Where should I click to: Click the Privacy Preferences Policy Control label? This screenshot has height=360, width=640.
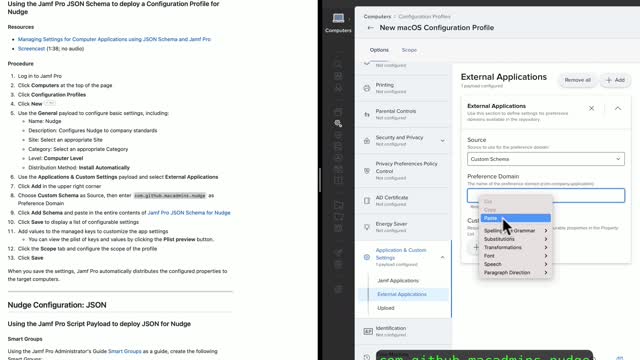click(406, 167)
